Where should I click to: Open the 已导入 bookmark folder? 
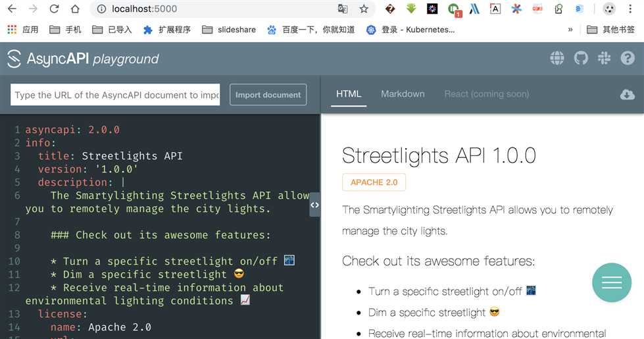click(x=112, y=30)
